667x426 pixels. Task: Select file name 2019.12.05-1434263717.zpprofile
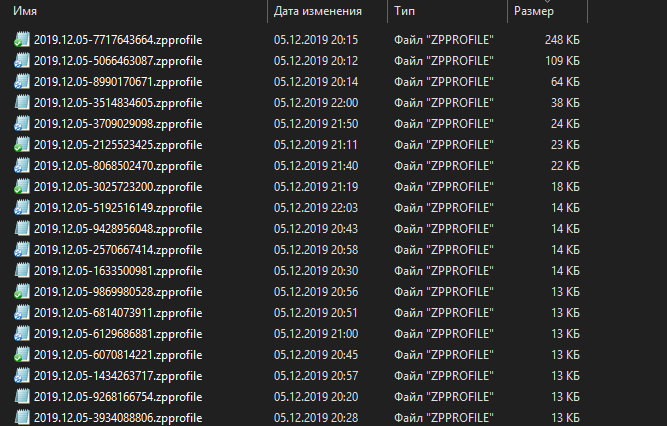click(118, 376)
